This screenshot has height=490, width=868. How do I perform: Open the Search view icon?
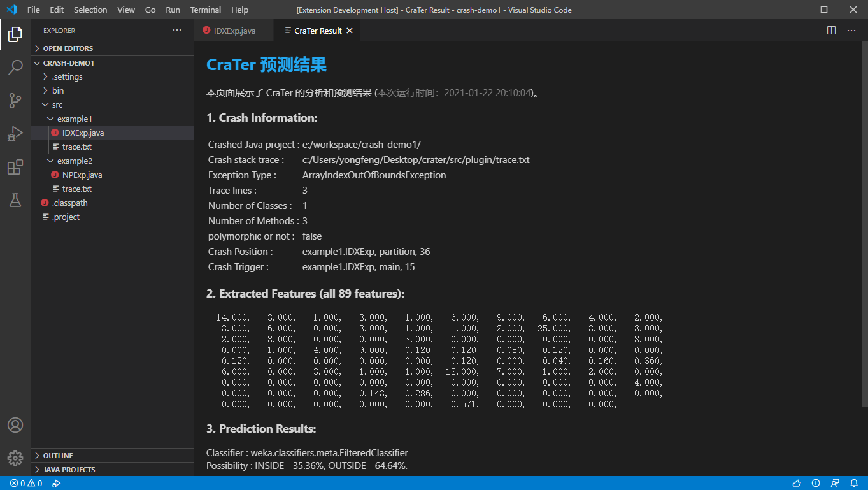(x=15, y=68)
